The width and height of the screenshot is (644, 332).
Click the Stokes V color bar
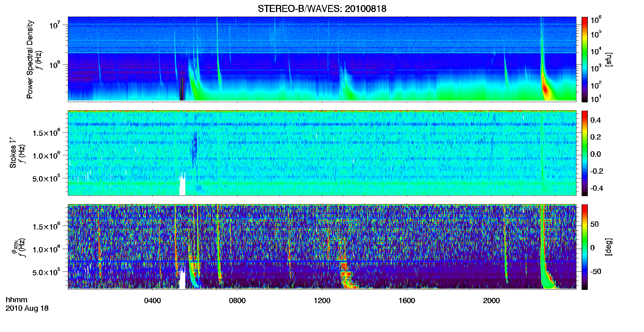585,153
